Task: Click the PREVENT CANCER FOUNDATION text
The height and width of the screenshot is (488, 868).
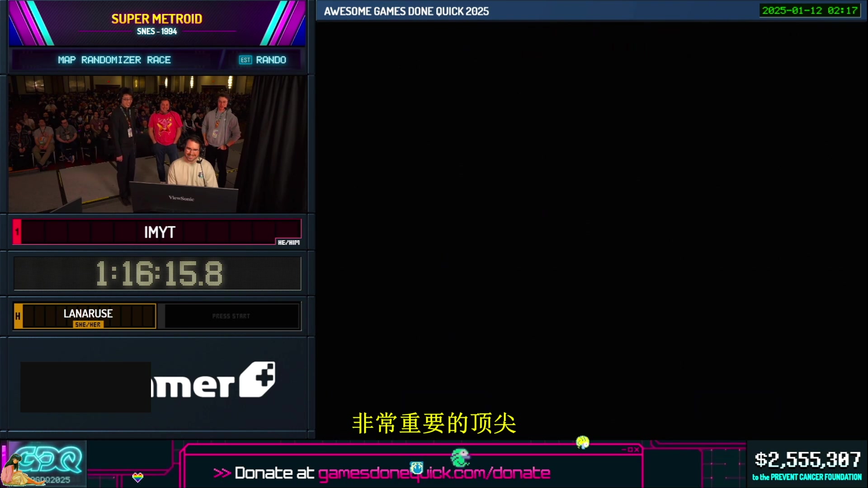Action: (x=816, y=477)
